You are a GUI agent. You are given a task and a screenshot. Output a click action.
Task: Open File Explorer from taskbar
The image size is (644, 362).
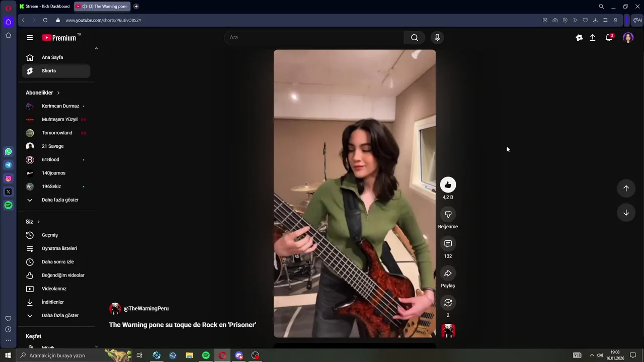click(189, 355)
